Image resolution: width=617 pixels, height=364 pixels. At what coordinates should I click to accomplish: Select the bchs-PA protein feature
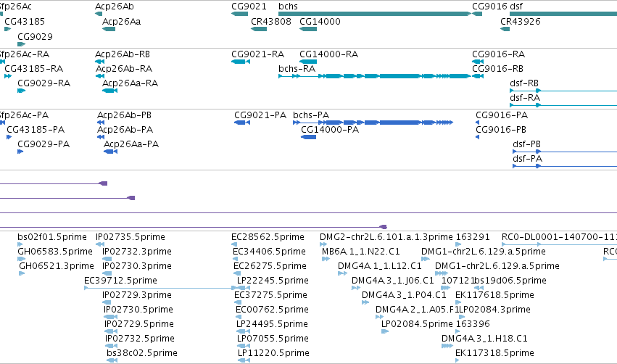373,123
